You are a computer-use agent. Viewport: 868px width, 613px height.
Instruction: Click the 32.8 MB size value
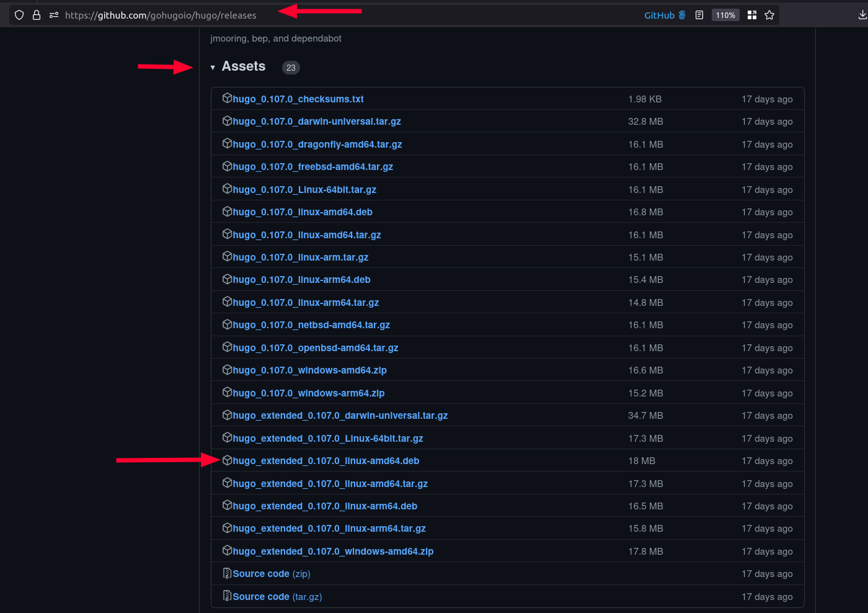[x=645, y=122]
